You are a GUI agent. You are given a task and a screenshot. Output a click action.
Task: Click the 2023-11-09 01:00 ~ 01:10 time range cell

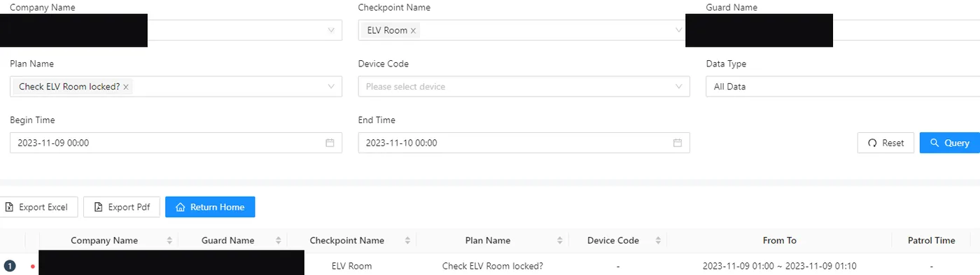point(779,266)
